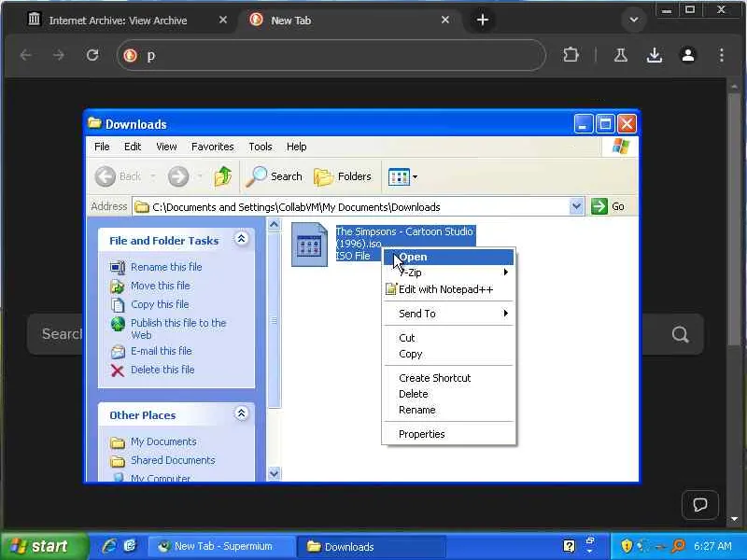Click the Go button beside address bar
The width and height of the screenshot is (747, 560).
click(x=608, y=206)
